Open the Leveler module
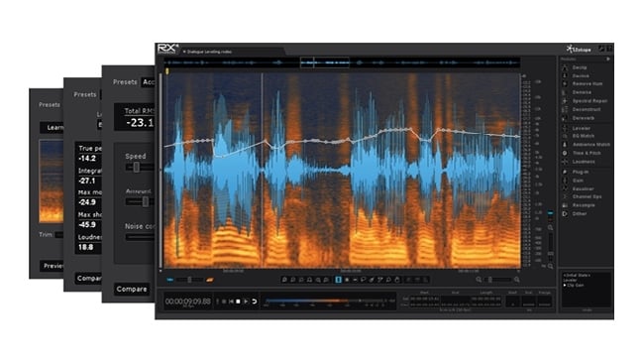Image resolution: width=644 pixels, height=363 pixels. pos(581,128)
